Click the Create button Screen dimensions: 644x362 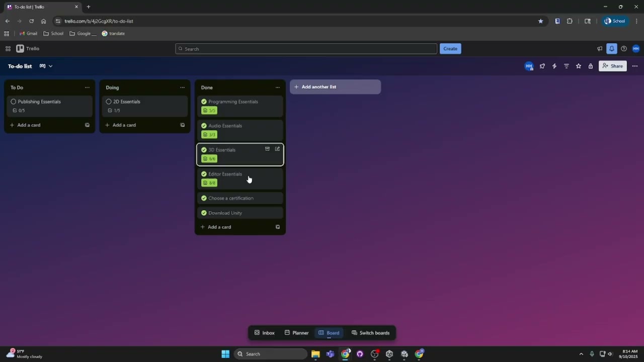pos(450,49)
